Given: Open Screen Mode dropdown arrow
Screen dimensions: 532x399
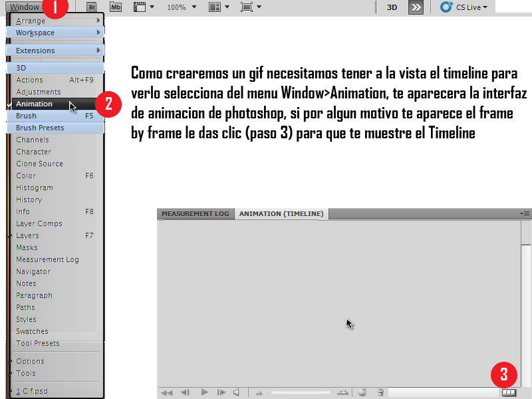Looking at the screenshot, I should [259, 7].
